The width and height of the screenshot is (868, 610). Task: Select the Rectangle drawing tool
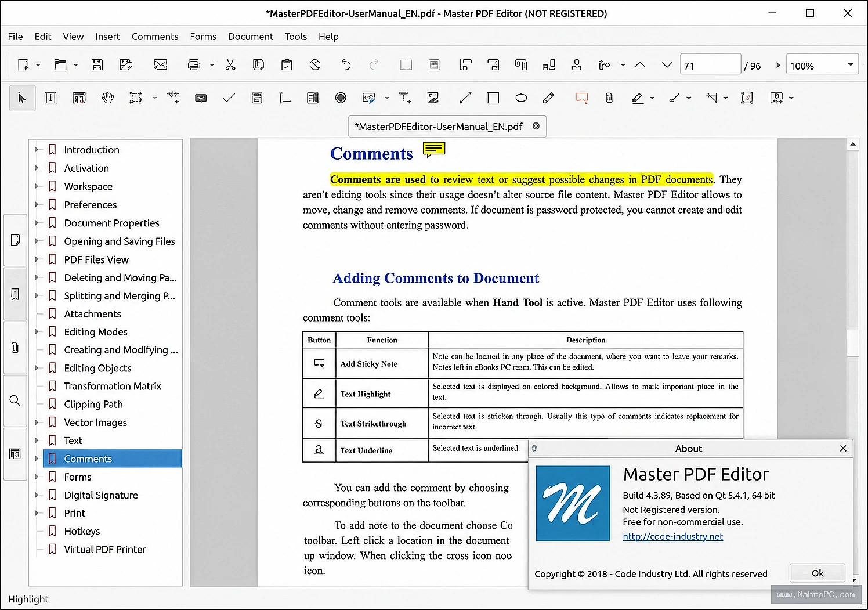[x=493, y=98]
